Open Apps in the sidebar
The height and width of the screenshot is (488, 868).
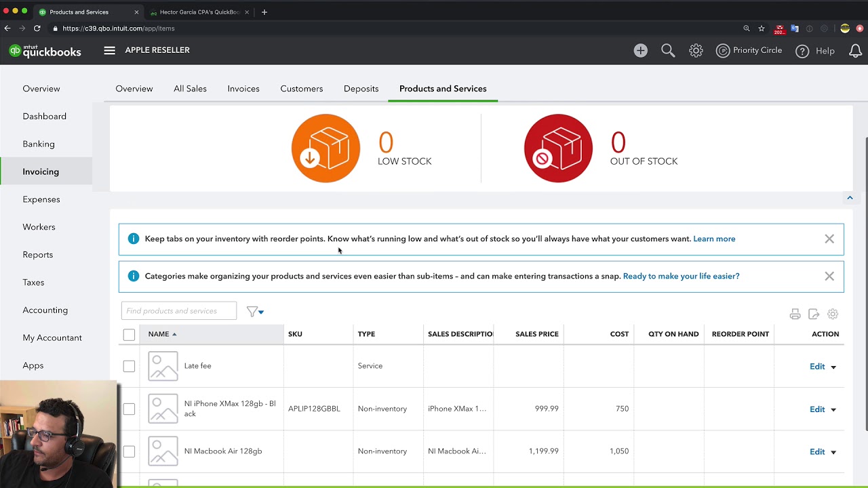(33, 366)
